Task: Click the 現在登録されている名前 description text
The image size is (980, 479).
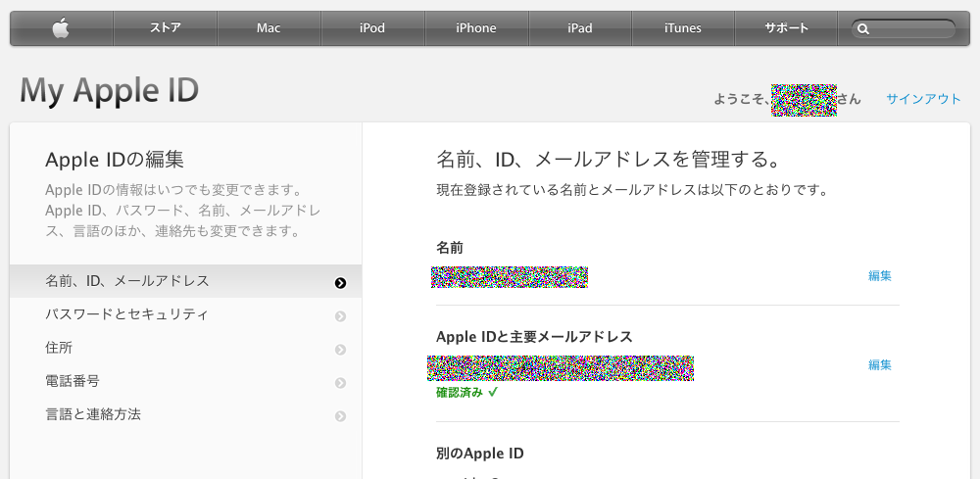Action: (632, 190)
